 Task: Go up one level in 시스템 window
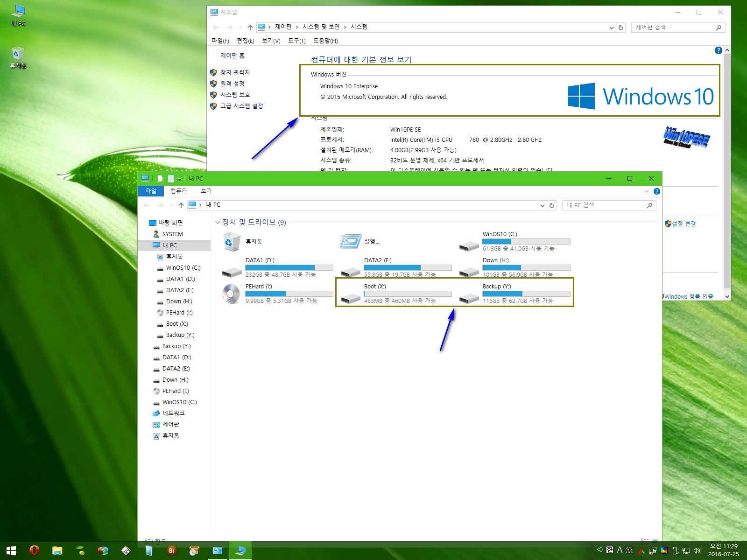(x=250, y=28)
